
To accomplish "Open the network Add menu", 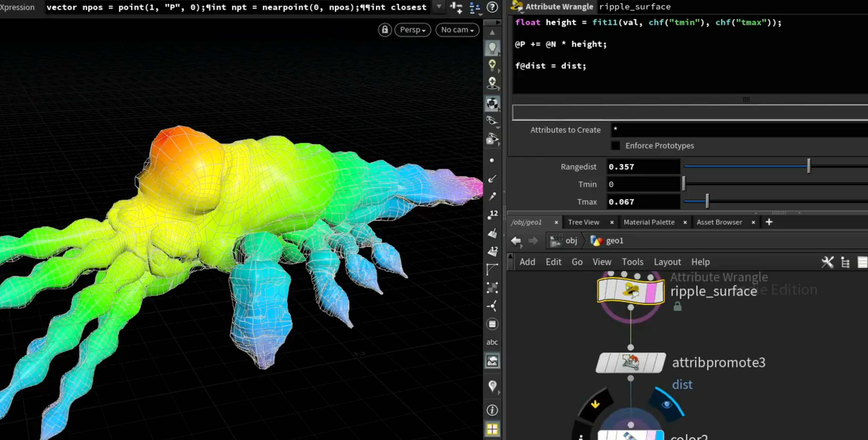I will [527, 262].
